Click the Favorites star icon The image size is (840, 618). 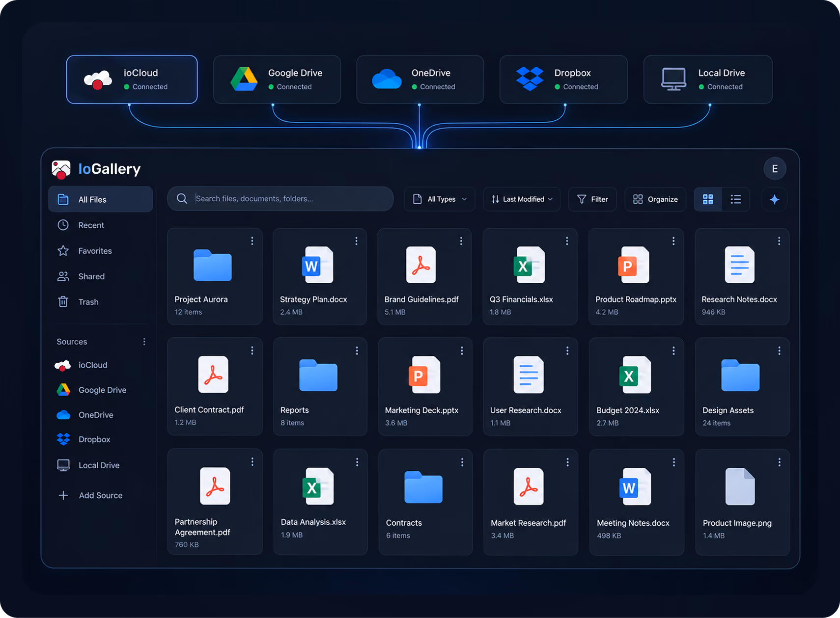(x=63, y=251)
